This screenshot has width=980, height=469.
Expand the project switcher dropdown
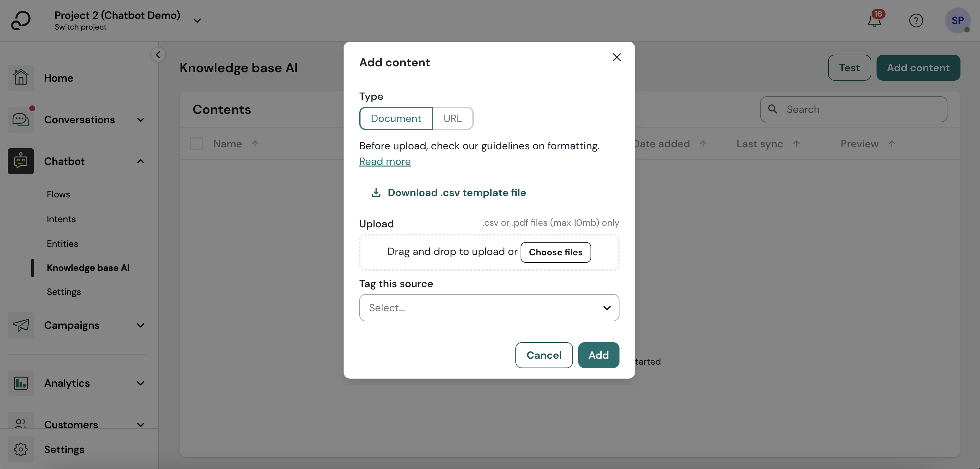coord(197,20)
